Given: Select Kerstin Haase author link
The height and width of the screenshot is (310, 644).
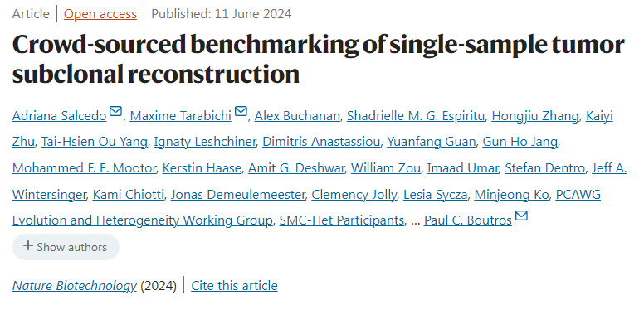Looking at the screenshot, I should coord(202,168).
